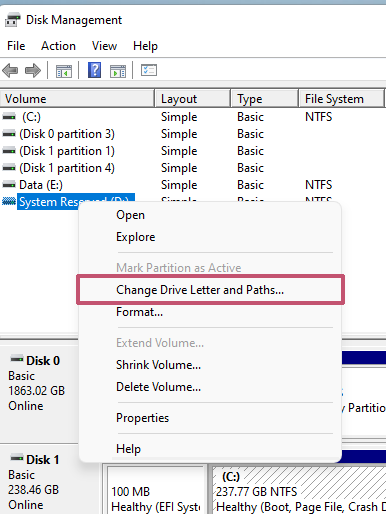The image size is (386, 514).
Task: Open the Action menu
Action: (58, 46)
